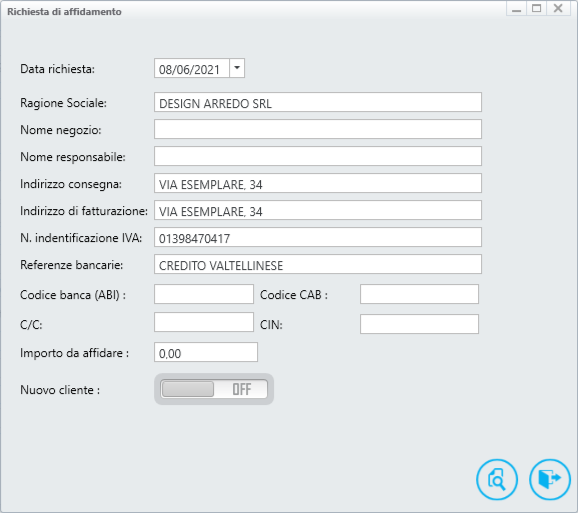This screenshot has width=578, height=513.
Task: Focus the Nome negozio input
Action: 318,129
